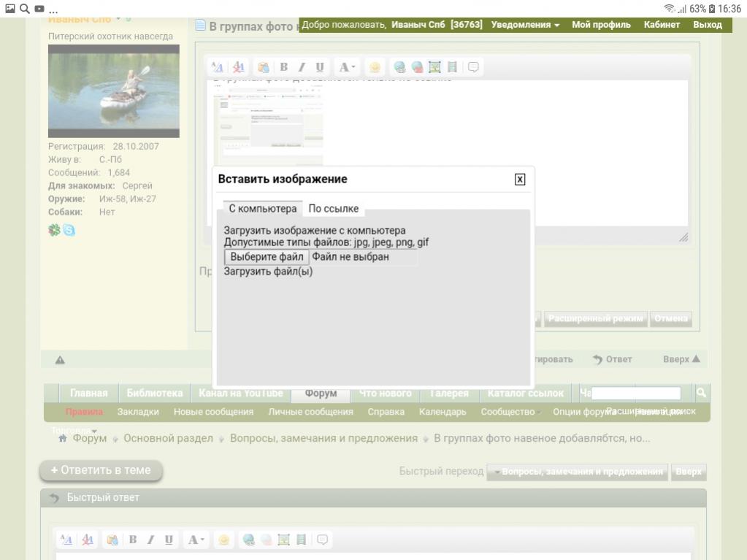The width and height of the screenshot is (747, 560).
Task: Open font color dropdown in quick reply
Action: 194,540
